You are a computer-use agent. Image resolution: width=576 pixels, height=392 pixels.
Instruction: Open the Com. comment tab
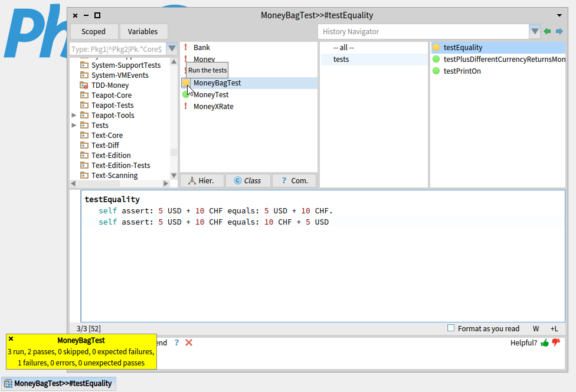[x=294, y=180]
